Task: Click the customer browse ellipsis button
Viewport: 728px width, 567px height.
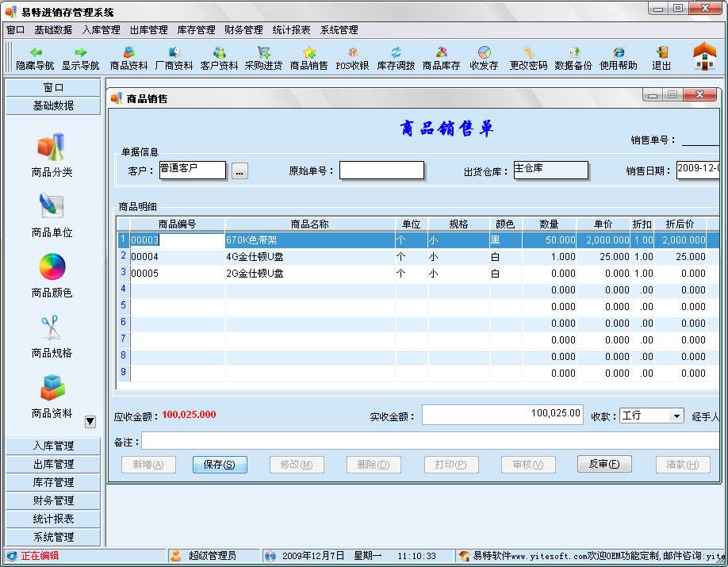Action: pos(239,170)
